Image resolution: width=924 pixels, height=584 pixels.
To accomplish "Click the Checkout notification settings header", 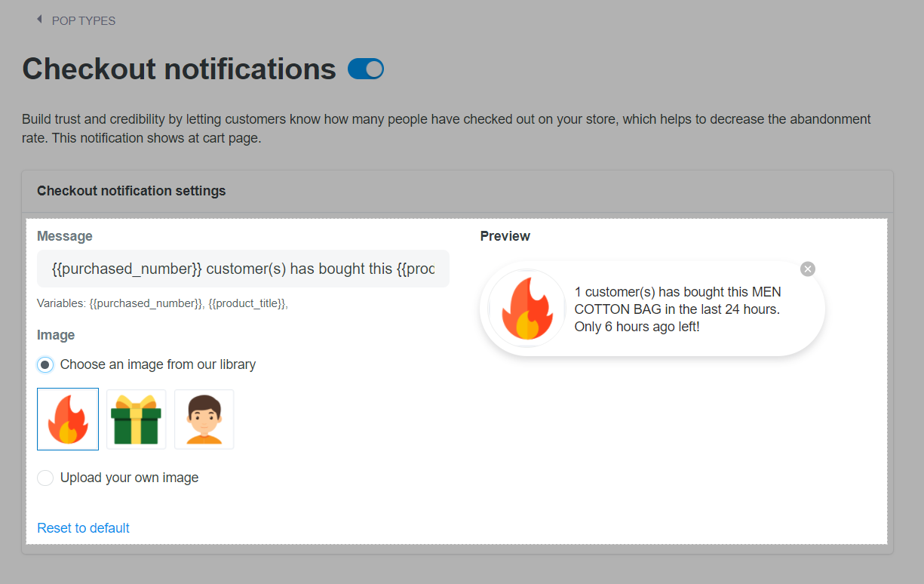I will click(131, 191).
